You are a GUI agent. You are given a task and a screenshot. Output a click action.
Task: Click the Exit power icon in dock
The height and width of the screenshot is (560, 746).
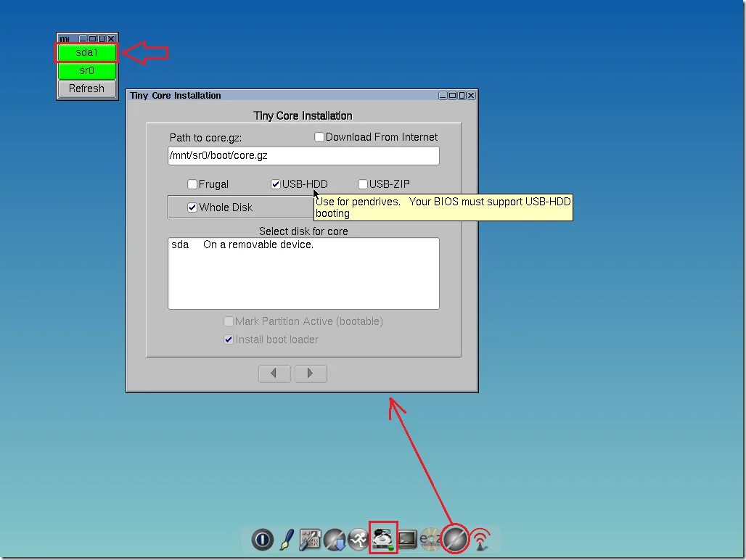pyautogui.click(x=262, y=540)
